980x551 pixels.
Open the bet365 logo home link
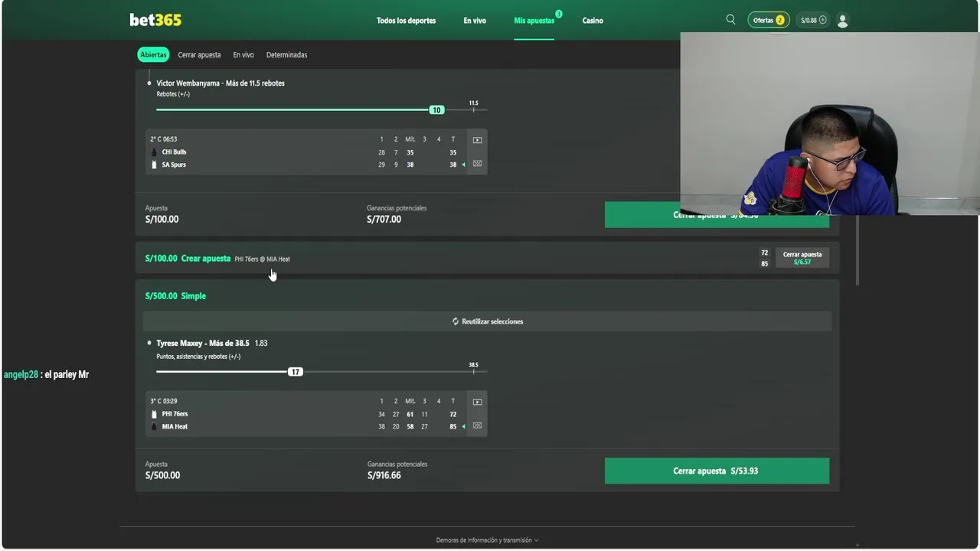(155, 21)
